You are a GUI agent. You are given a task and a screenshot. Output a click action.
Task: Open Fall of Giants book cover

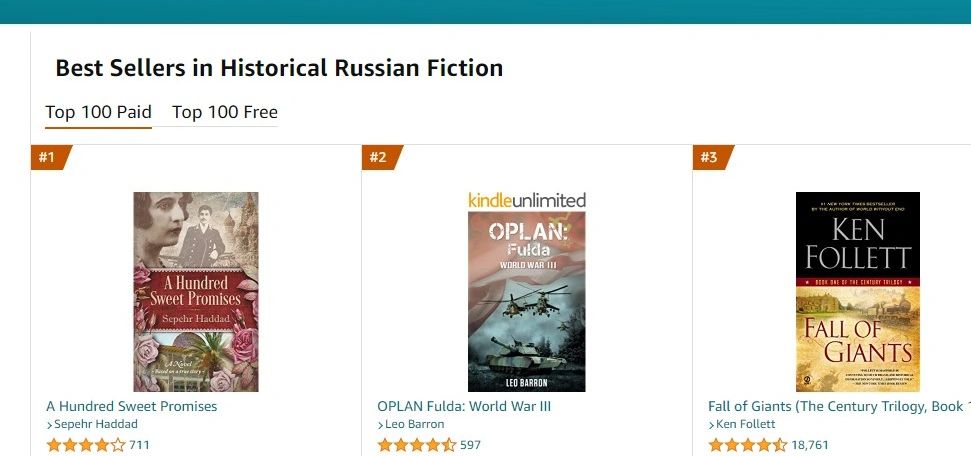pos(857,291)
